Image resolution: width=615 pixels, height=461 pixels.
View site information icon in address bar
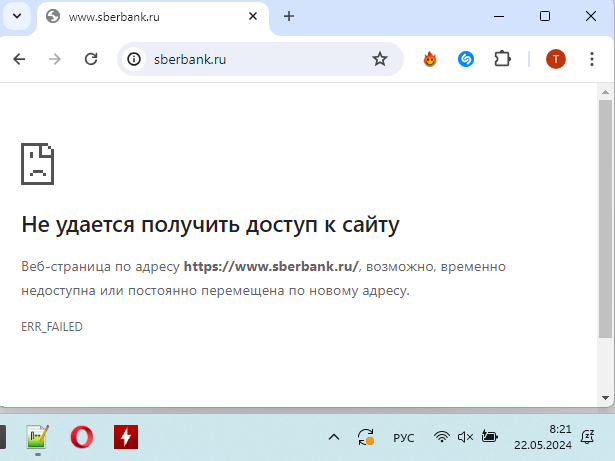click(x=135, y=59)
